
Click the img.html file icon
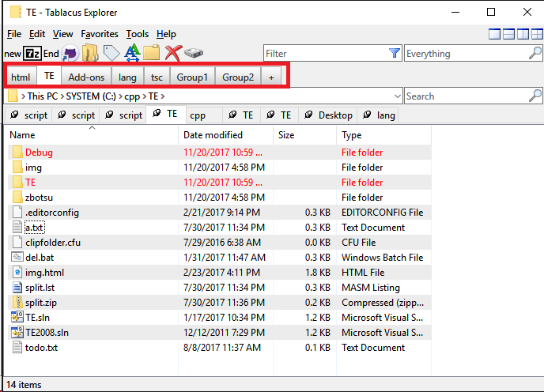click(x=17, y=272)
